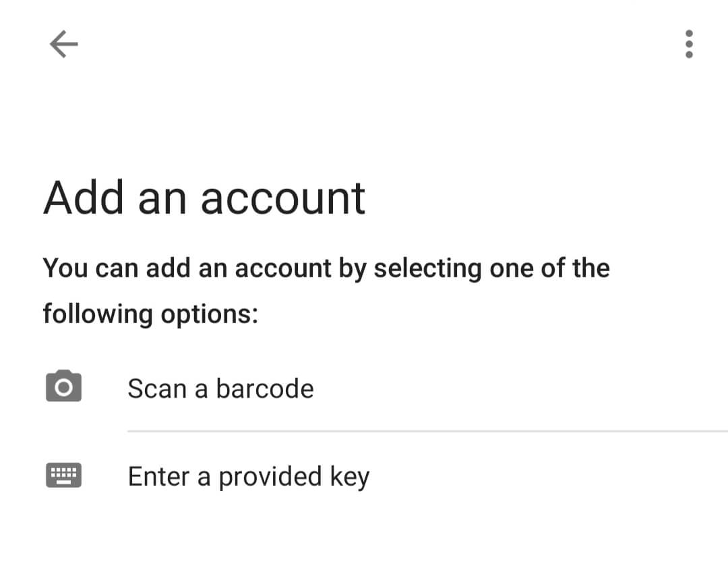Click the word "Scan" in the first option

(157, 389)
